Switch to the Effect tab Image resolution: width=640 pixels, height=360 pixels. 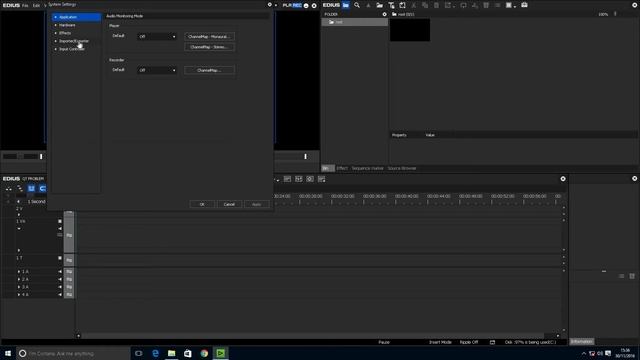342,168
